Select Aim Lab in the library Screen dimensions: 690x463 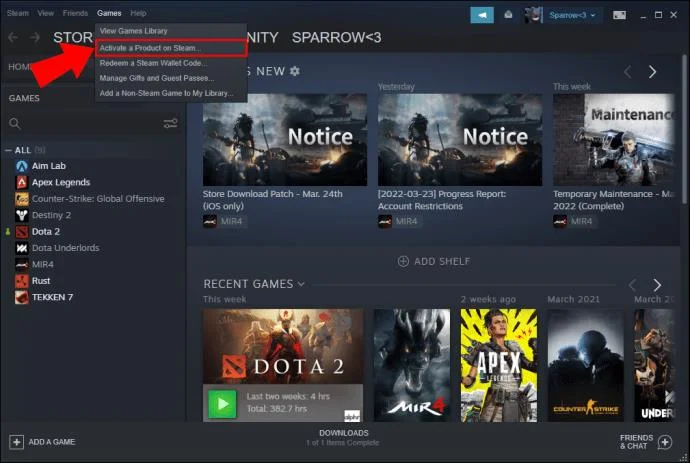point(49,166)
